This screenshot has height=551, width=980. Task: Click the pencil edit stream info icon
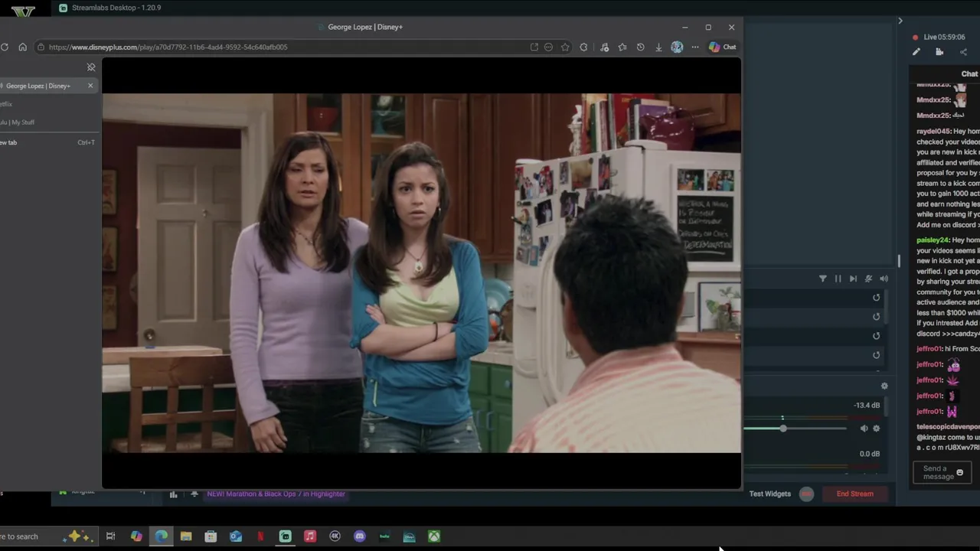pos(916,52)
